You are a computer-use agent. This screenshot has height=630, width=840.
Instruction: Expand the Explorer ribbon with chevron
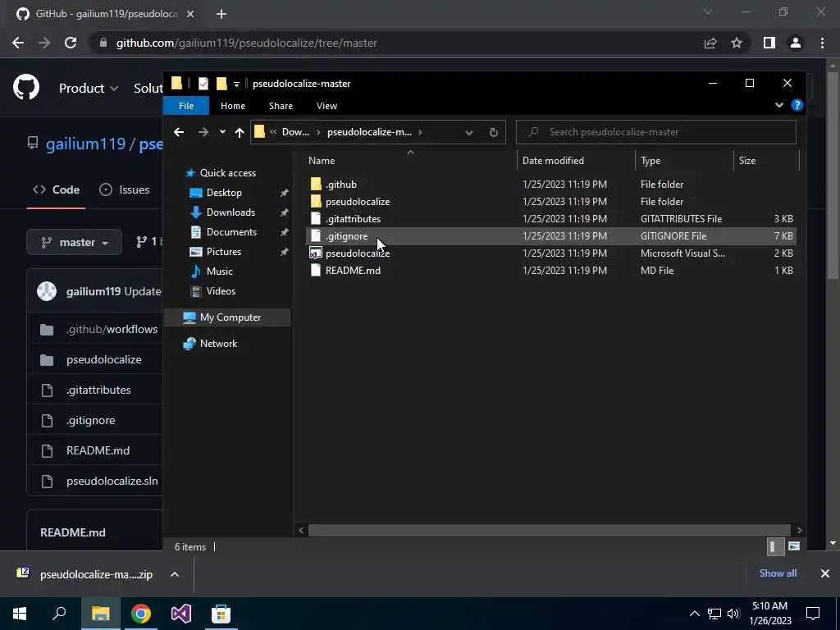click(x=779, y=105)
